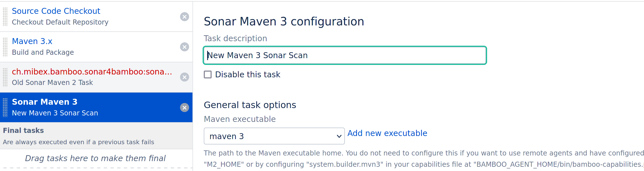The height and width of the screenshot is (171, 644).
Task: Click the Add new executable link
Action: coord(387,133)
